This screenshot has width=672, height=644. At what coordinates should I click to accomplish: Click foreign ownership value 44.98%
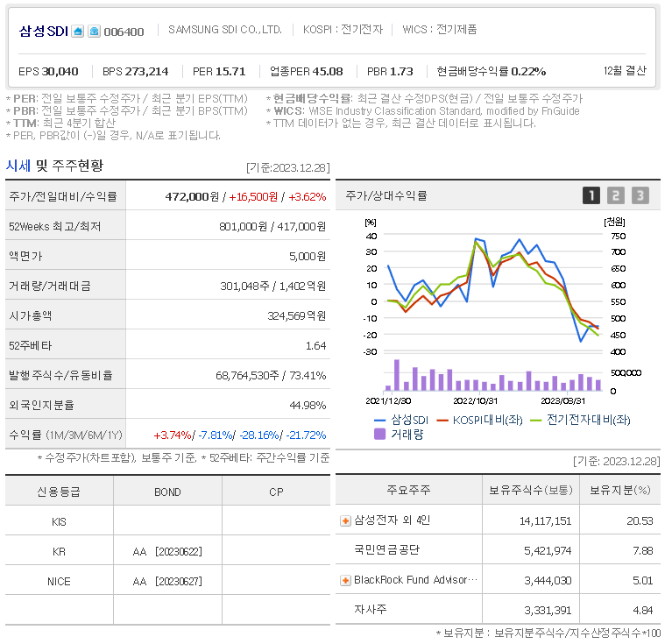click(x=308, y=405)
